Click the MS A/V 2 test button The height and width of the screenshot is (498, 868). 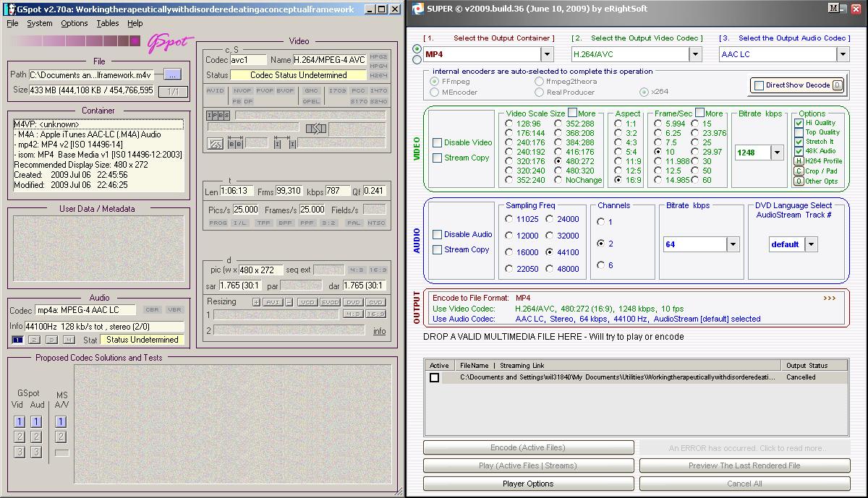coord(61,437)
